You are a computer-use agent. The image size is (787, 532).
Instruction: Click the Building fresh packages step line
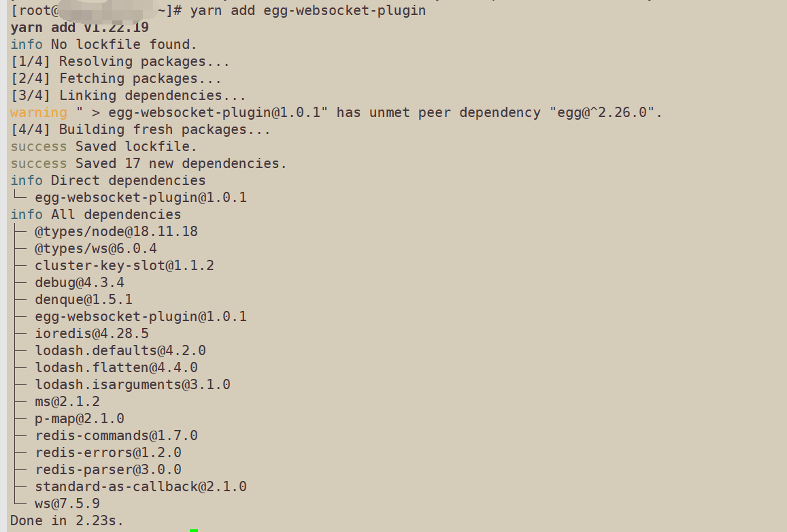[140, 129]
